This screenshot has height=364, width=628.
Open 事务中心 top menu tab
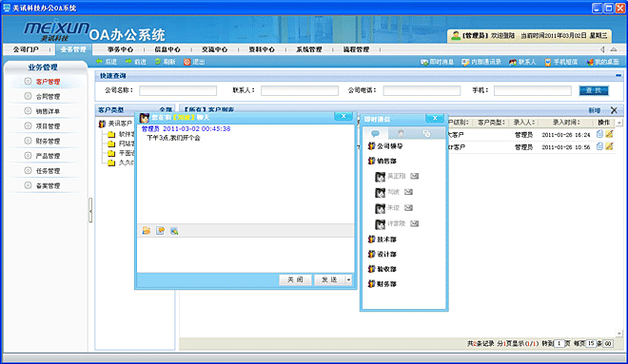tap(120, 49)
